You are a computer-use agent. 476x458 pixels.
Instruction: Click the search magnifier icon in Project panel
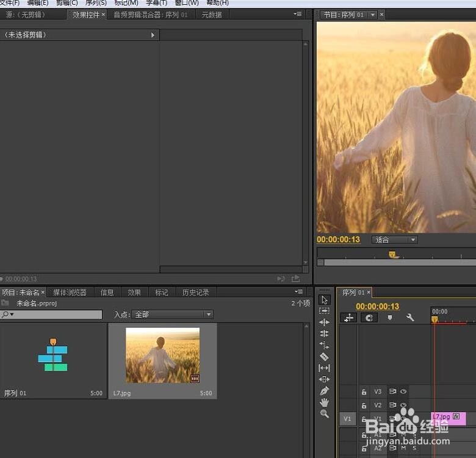pos(5,314)
